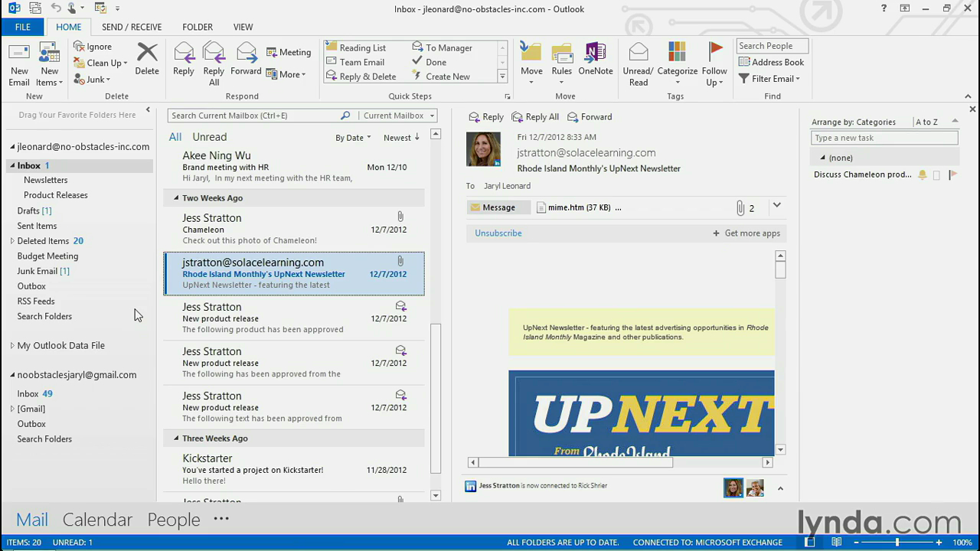Click in the Search Current Mailbox field
The height and width of the screenshot is (551, 980).
click(253, 116)
